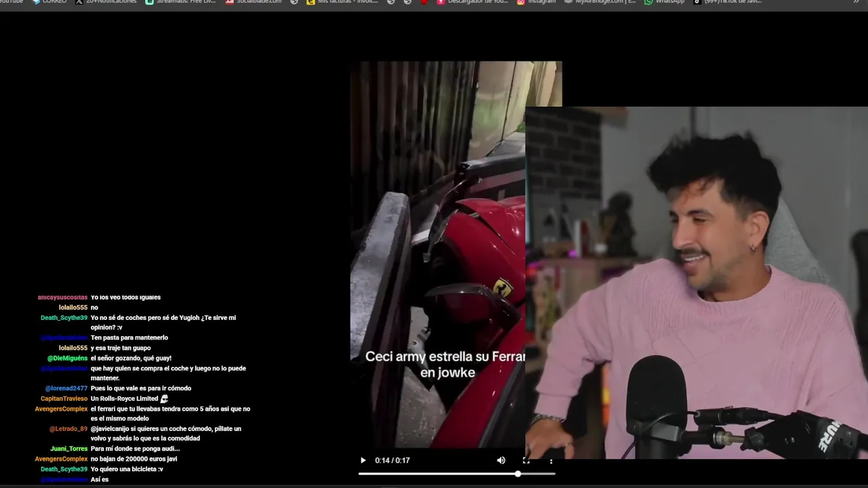
Task: Click the 0:14 / 0:17 time display
Action: (393, 460)
